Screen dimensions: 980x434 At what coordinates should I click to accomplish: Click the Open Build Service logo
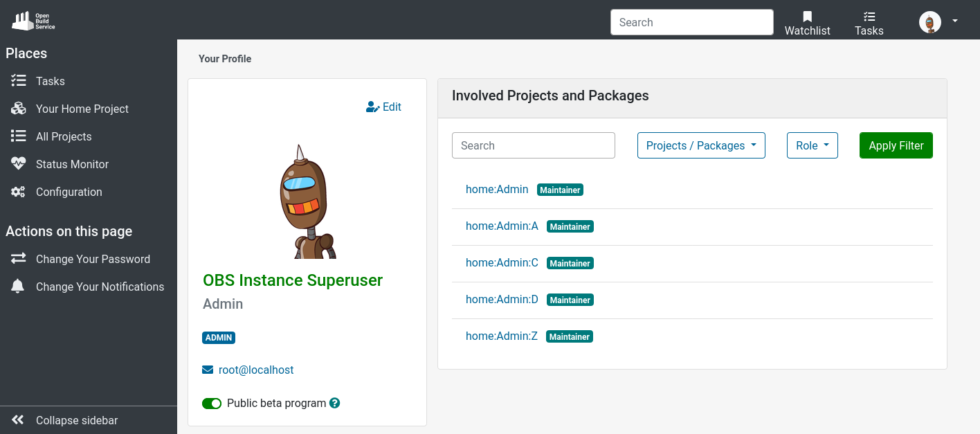33,21
